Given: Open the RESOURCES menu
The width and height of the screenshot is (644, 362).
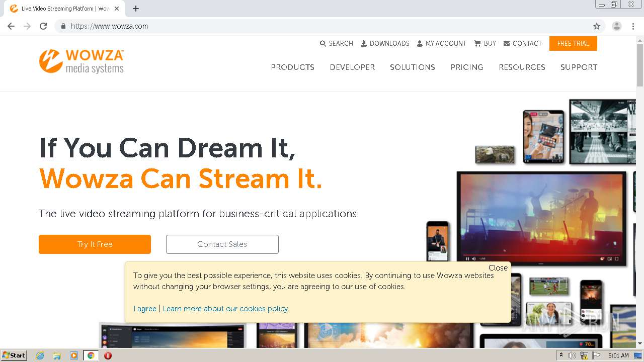Looking at the screenshot, I should pyautogui.click(x=522, y=67).
